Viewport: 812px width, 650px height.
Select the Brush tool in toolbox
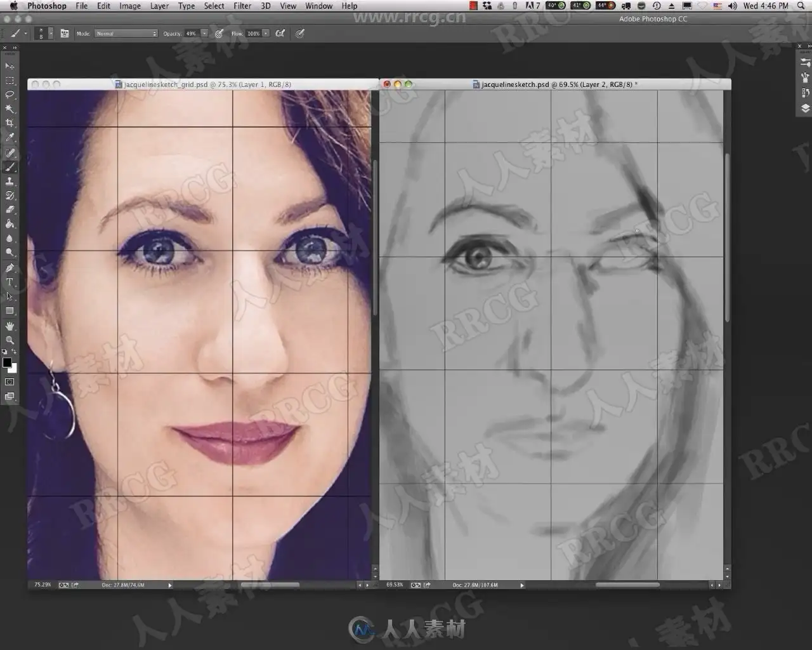tap(10, 167)
